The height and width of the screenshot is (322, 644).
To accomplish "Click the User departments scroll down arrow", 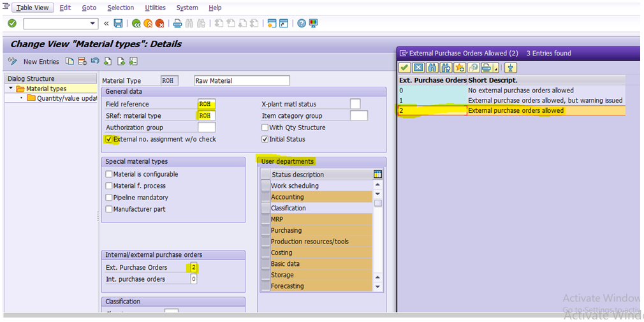I will tap(378, 287).
